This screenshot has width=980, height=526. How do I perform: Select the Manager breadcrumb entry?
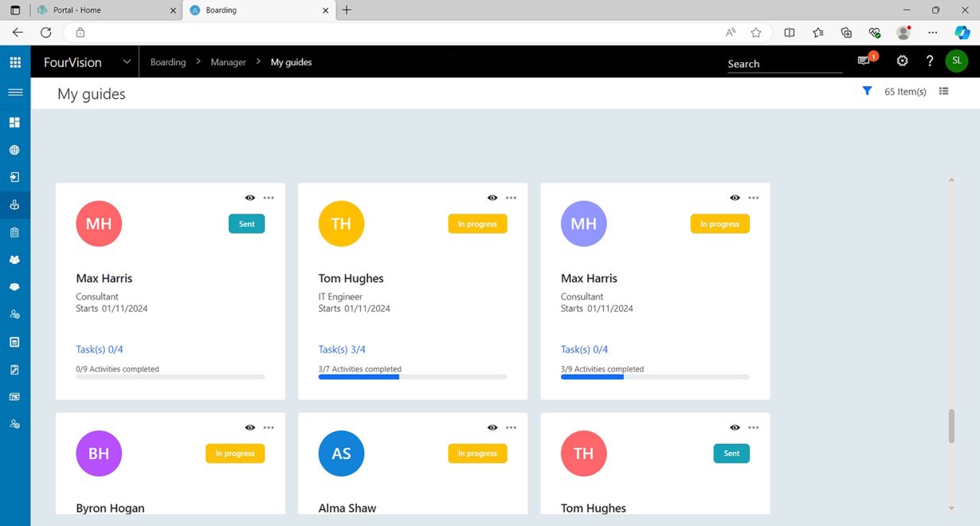[x=228, y=61]
